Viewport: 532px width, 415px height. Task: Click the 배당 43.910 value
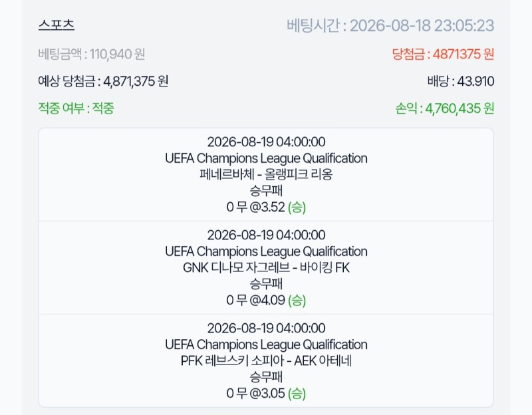click(x=461, y=81)
